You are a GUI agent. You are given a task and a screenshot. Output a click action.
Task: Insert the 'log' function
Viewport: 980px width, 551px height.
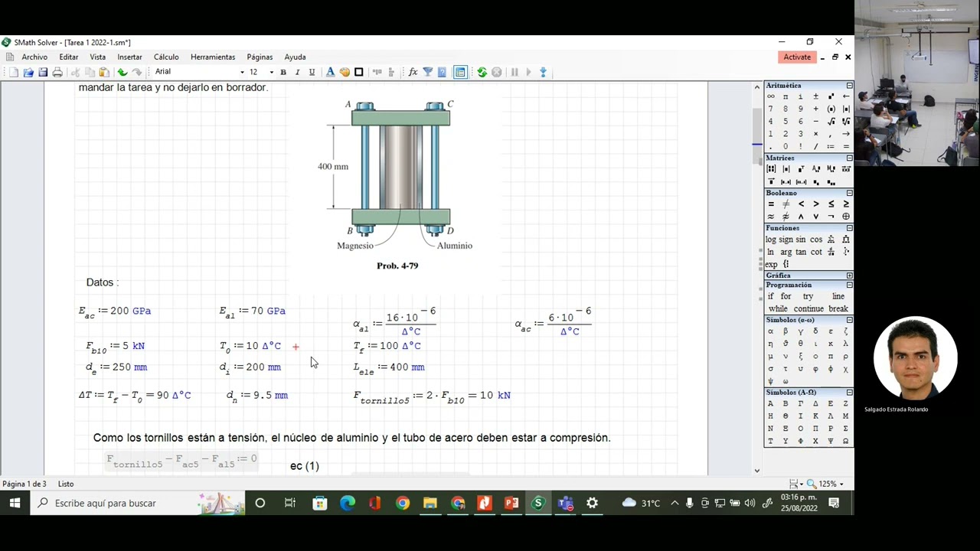pyautogui.click(x=771, y=240)
